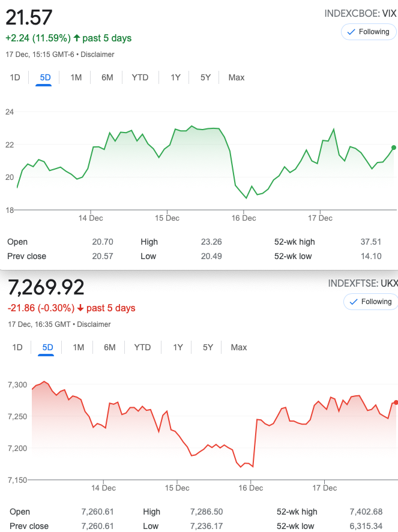The height and width of the screenshot is (532, 398).
Task: Click the green endpoint dot on VIX chart
Action: coord(394,148)
